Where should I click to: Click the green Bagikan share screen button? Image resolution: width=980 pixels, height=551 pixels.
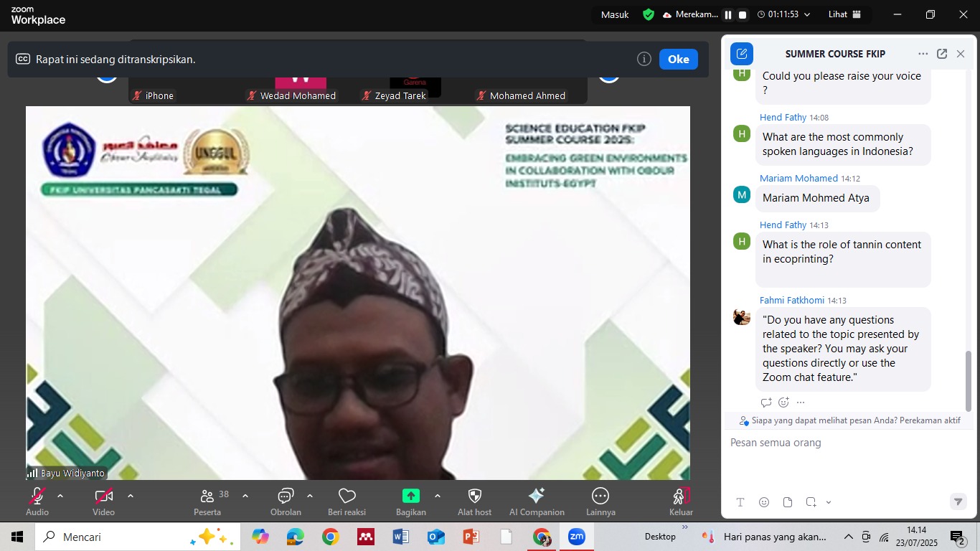[x=411, y=496]
